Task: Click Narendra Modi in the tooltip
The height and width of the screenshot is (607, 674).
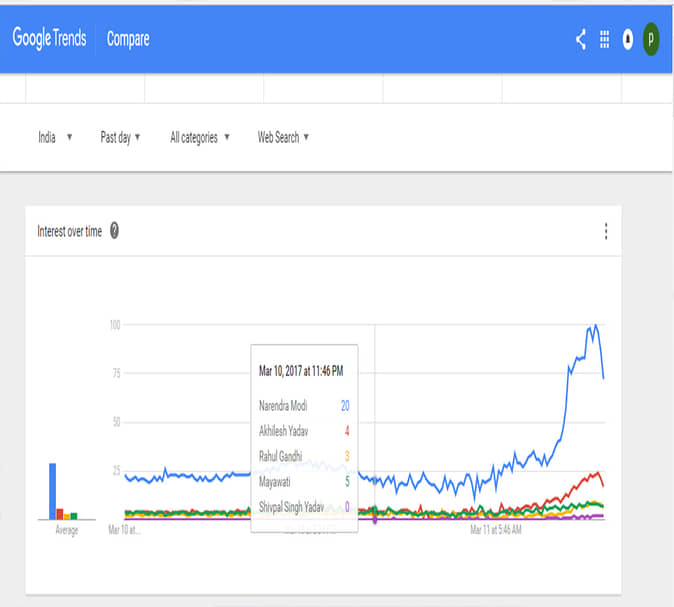Action: point(285,405)
